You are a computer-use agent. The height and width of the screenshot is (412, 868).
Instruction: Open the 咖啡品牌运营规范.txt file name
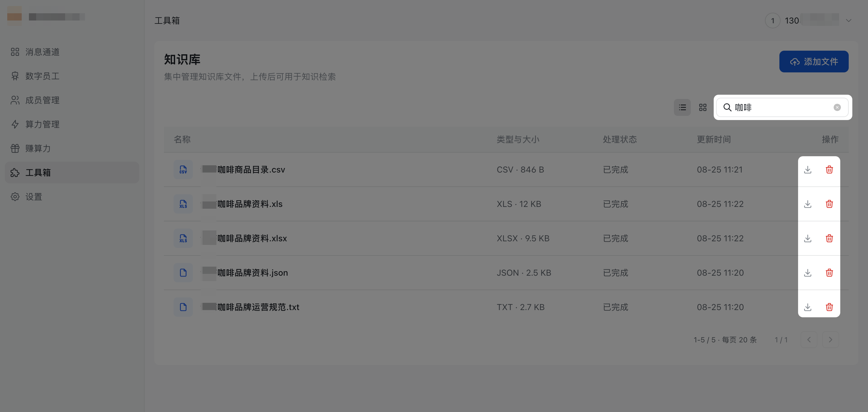[x=251, y=307]
